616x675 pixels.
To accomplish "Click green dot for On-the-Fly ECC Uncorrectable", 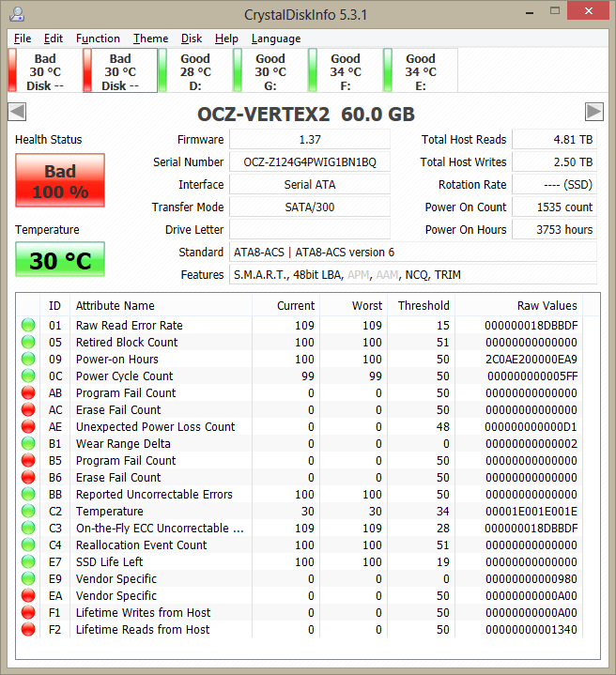I will pos(28,528).
